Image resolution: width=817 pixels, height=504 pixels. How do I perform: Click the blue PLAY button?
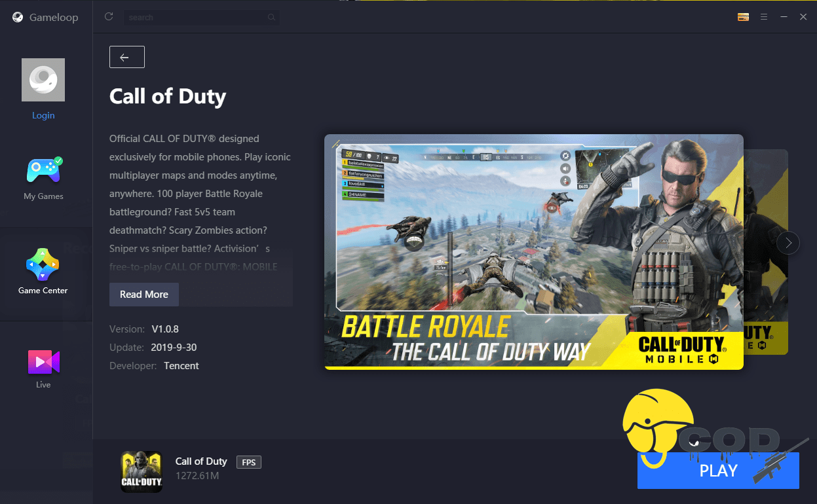(x=718, y=470)
